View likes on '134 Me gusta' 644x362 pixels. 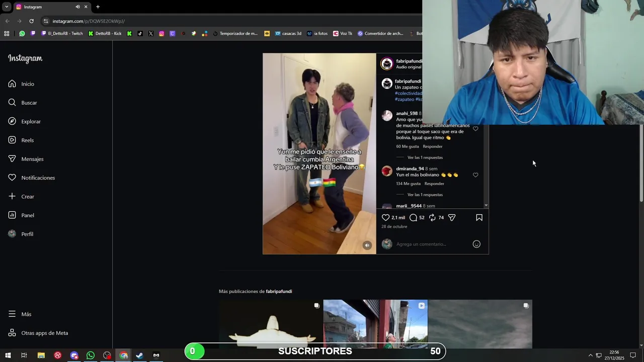(409, 184)
